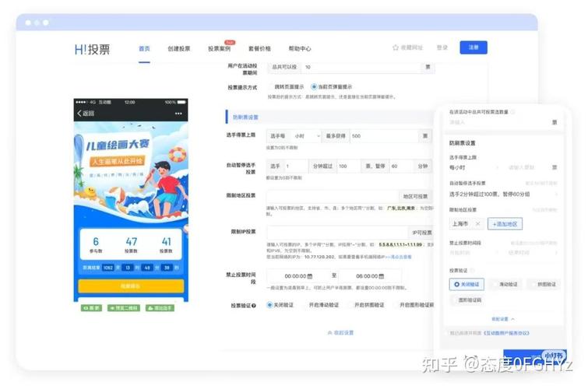Select 关闭验证 option in mobile panel
The image size is (588, 389).
point(467,285)
